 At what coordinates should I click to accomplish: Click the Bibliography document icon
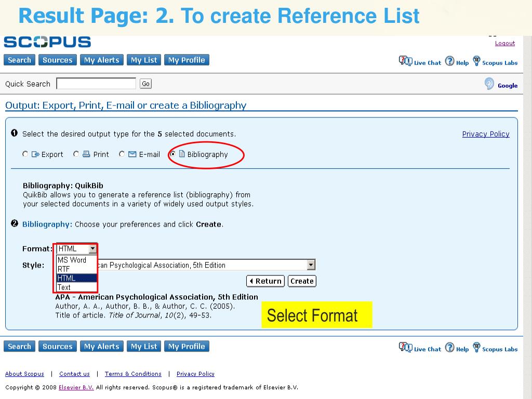click(x=182, y=154)
